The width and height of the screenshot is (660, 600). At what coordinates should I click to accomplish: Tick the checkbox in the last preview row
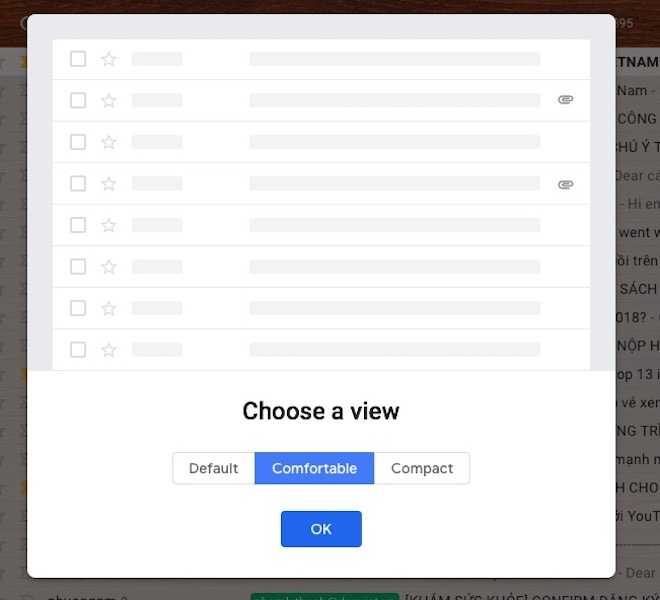(x=78, y=350)
